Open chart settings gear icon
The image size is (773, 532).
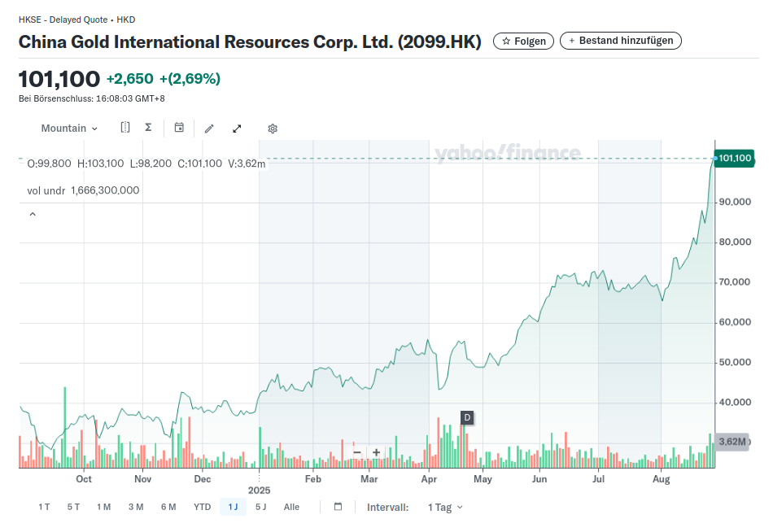273,129
